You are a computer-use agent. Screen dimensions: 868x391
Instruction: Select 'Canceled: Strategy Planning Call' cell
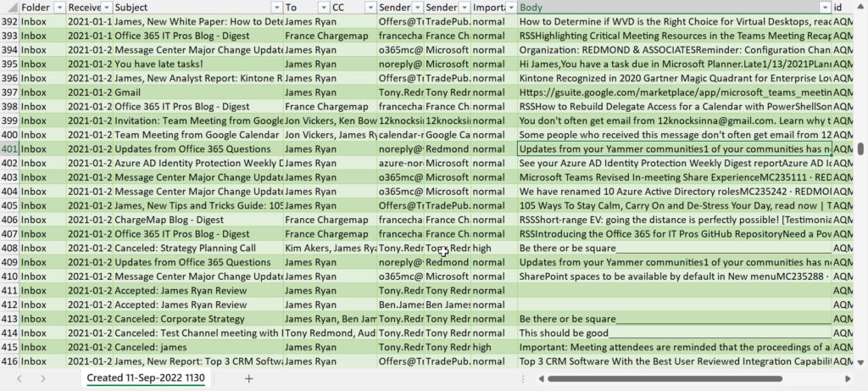(198, 249)
